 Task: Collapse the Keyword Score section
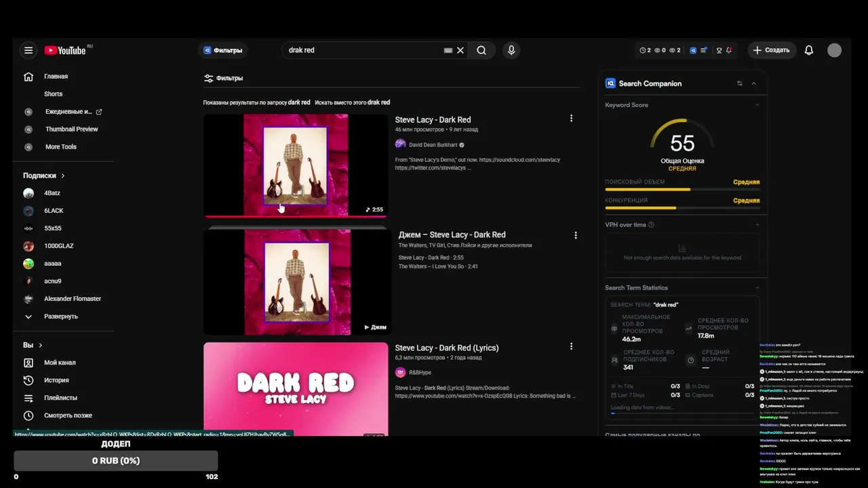click(757, 105)
